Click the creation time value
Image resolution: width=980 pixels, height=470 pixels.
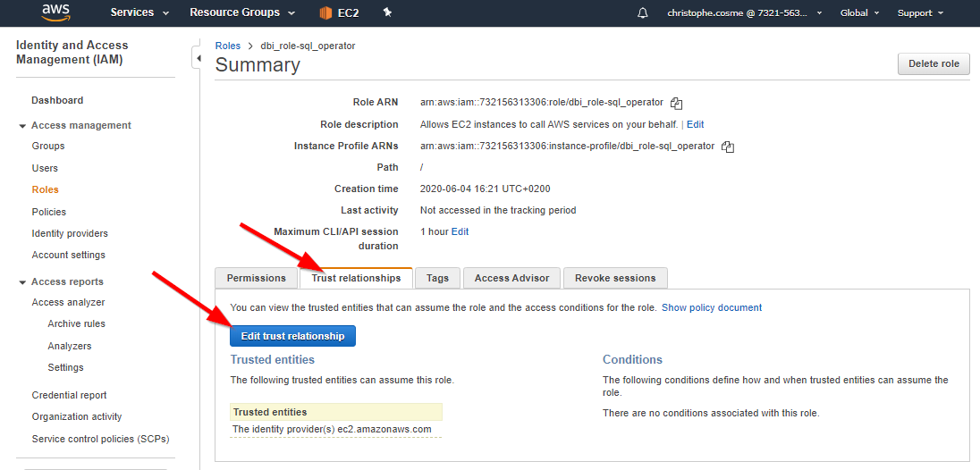(486, 189)
